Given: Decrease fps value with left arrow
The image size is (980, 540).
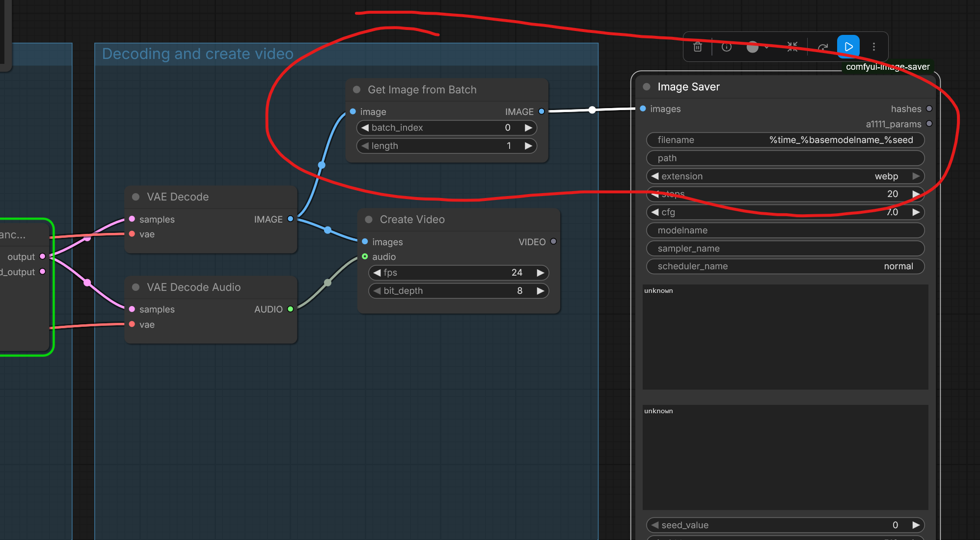Looking at the screenshot, I should click(x=377, y=273).
